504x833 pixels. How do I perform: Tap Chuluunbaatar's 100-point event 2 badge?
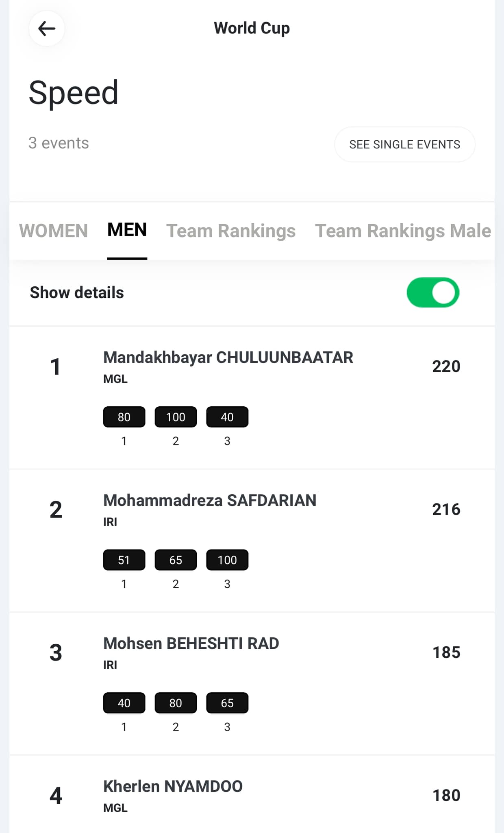click(176, 417)
